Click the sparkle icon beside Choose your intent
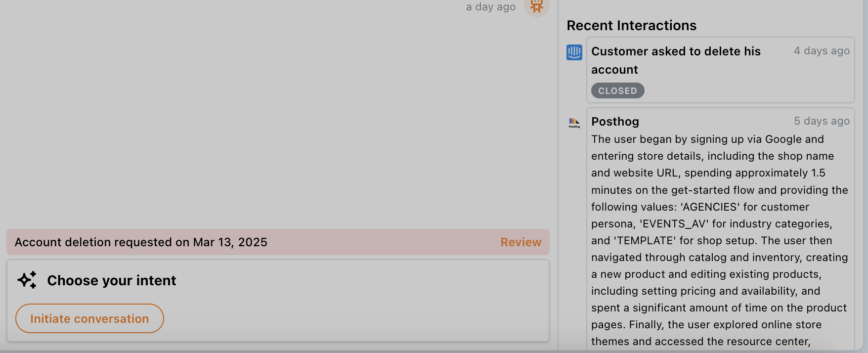The width and height of the screenshot is (868, 353). [x=27, y=280]
